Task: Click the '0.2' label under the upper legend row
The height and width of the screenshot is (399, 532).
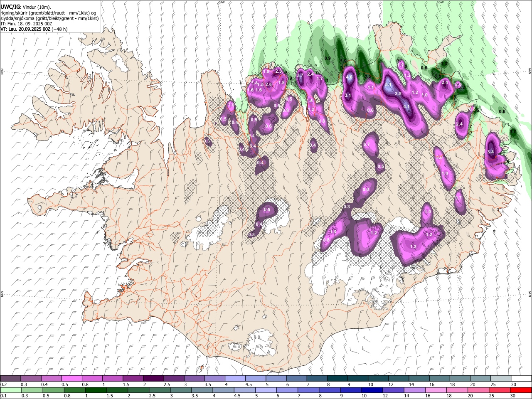Action: click(3, 384)
